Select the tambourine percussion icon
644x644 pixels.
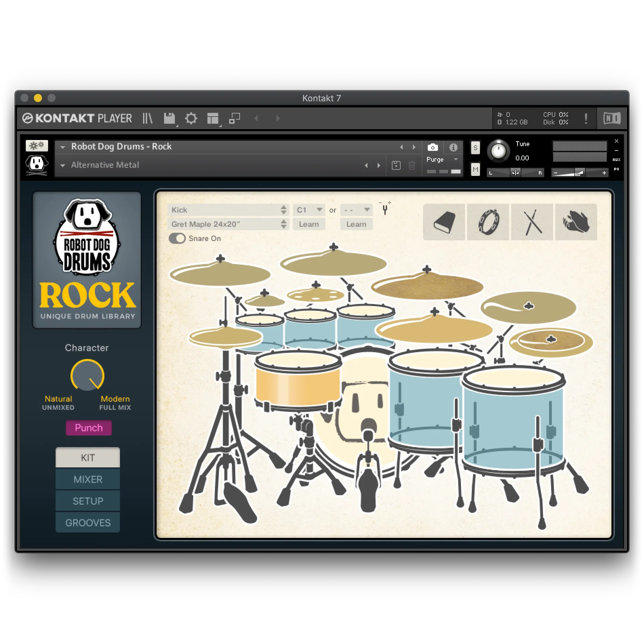488,222
